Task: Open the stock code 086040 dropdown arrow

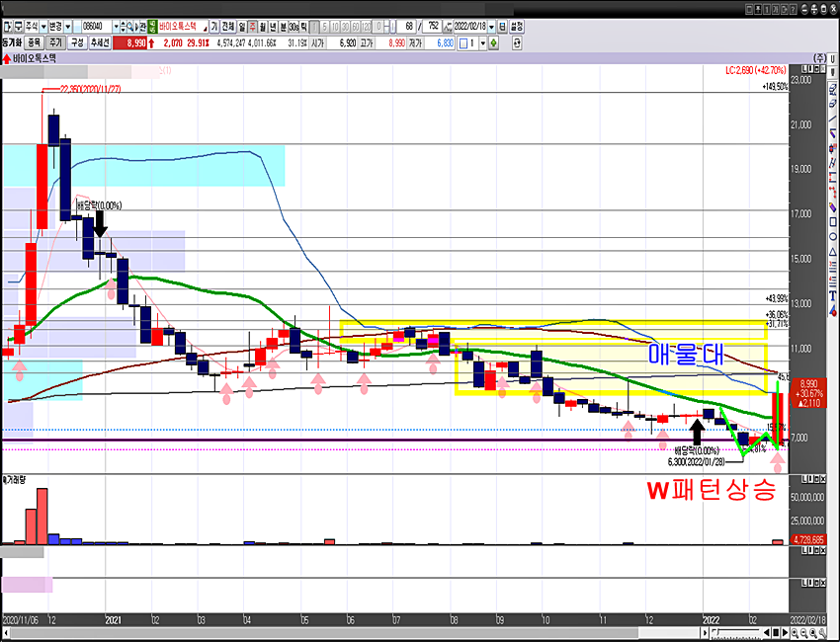Action: click(117, 27)
